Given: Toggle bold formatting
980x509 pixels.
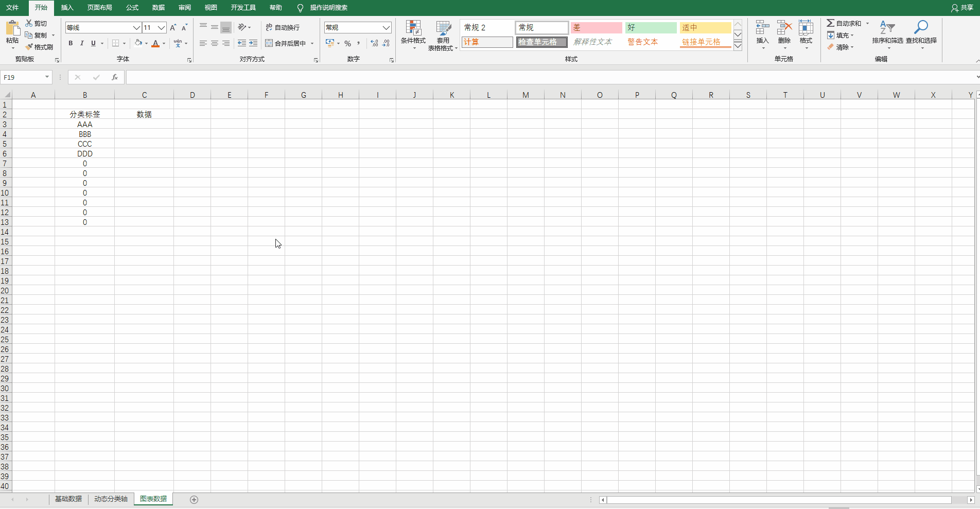Looking at the screenshot, I should coord(71,43).
